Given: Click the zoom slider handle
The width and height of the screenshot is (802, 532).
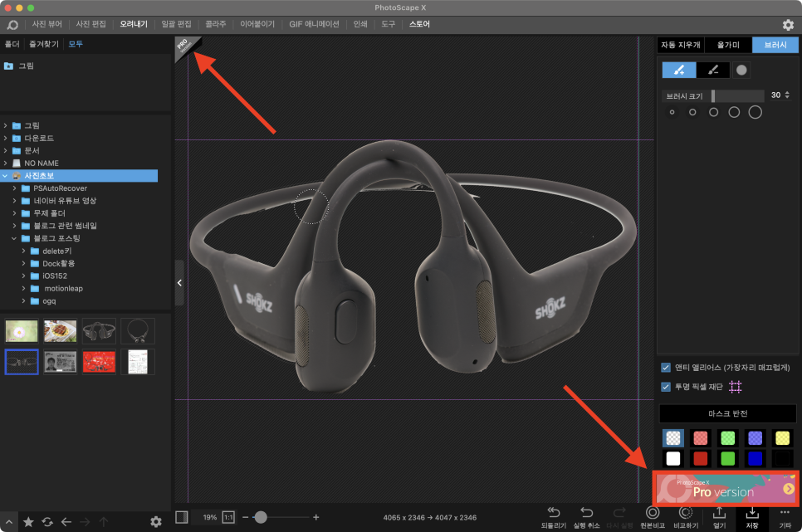Looking at the screenshot, I should [x=261, y=517].
